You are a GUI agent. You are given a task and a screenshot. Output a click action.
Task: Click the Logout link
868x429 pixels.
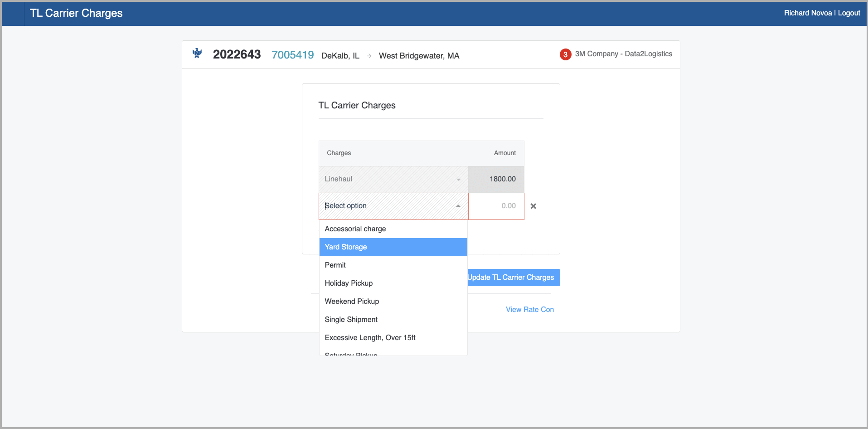pyautogui.click(x=849, y=13)
